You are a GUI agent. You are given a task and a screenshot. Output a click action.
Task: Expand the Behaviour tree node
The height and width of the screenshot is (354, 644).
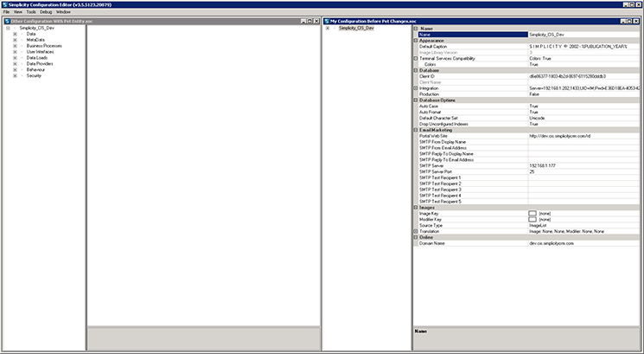pos(16,70)
